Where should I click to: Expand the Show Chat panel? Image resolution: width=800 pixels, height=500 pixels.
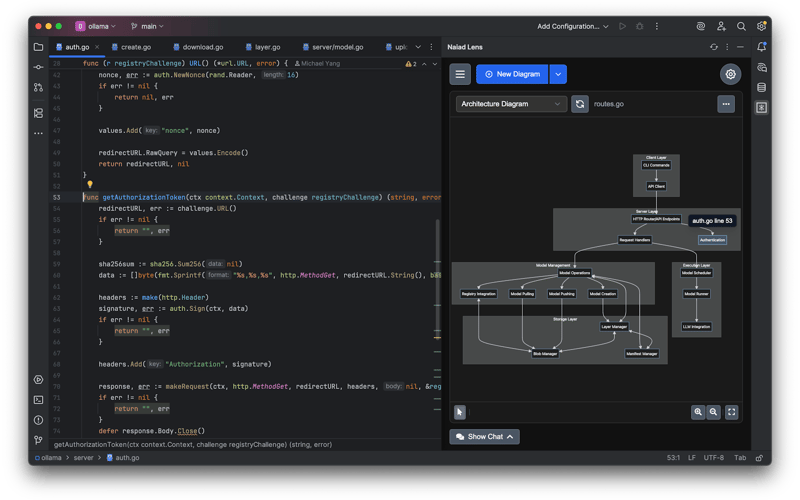(x=485, y=436)
